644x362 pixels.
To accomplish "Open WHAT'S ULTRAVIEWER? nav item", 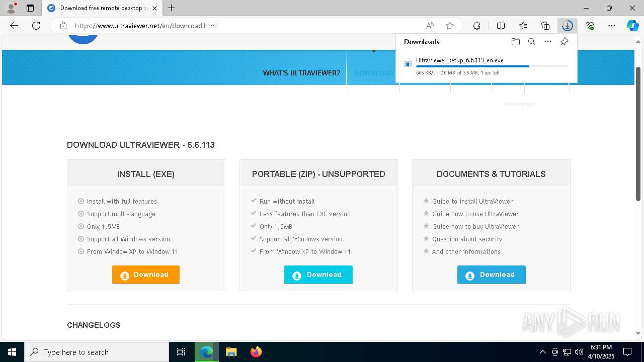I will click(x=301, y=73).
